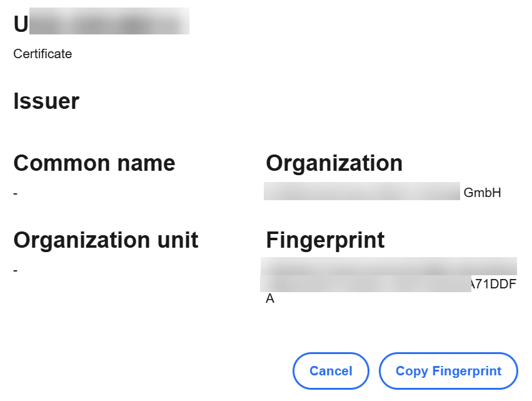
Task: Click the Issuer section heading
Action: pos(46,101)
